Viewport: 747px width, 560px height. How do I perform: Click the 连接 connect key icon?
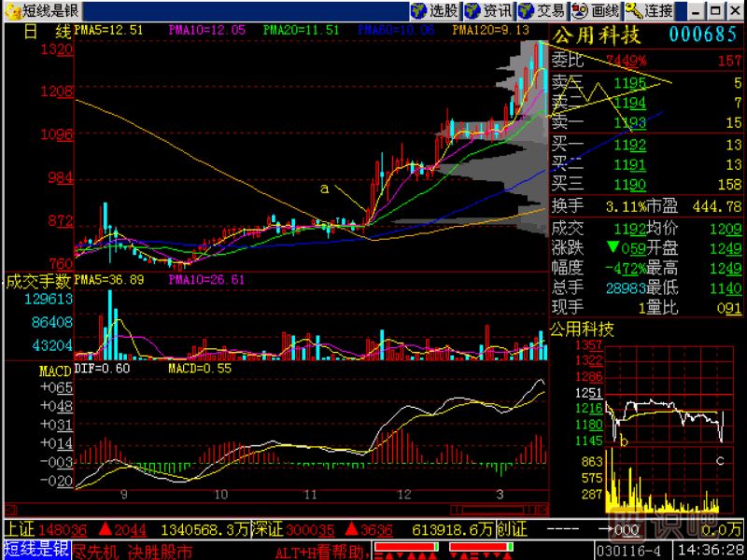tap(650, 11)
